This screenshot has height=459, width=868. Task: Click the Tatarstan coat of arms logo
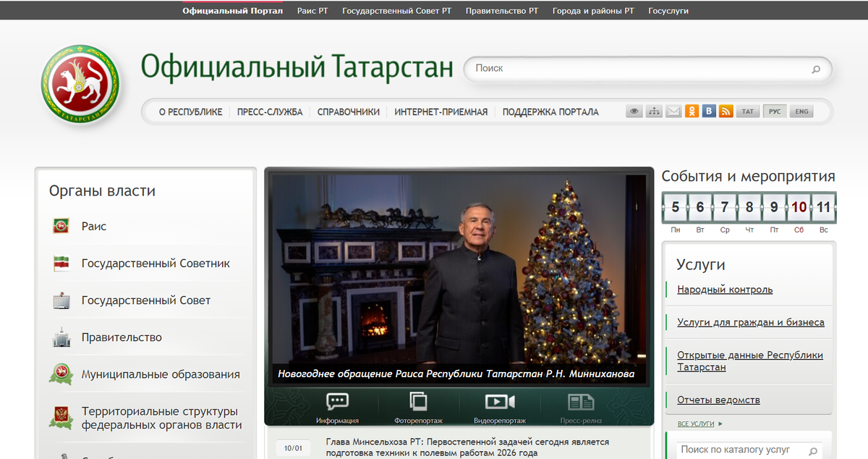pyautogui.click(x=80, y=85)
